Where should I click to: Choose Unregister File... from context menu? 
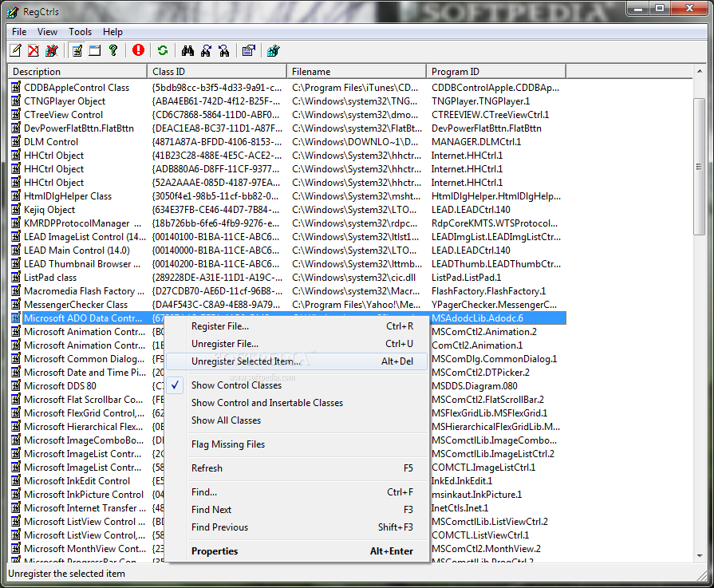click(x=297, y=344)
